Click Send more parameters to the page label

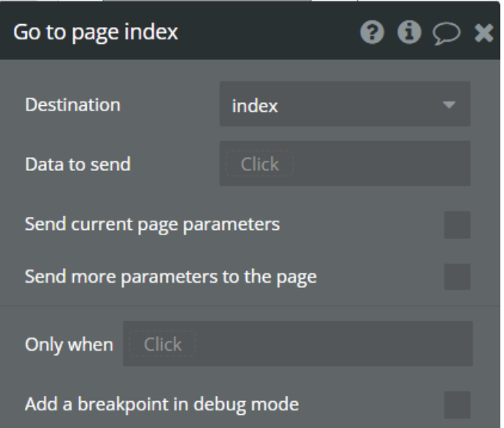[170, 277]
